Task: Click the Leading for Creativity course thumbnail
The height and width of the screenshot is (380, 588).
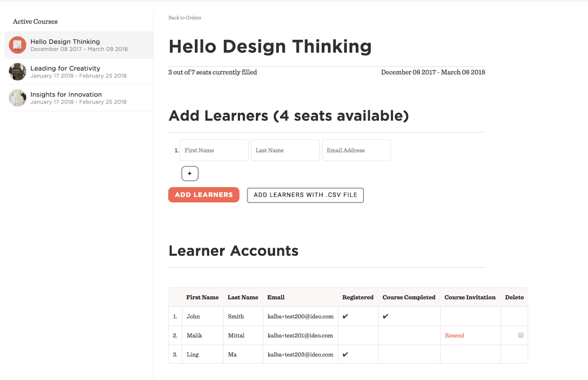Action: 17,71
